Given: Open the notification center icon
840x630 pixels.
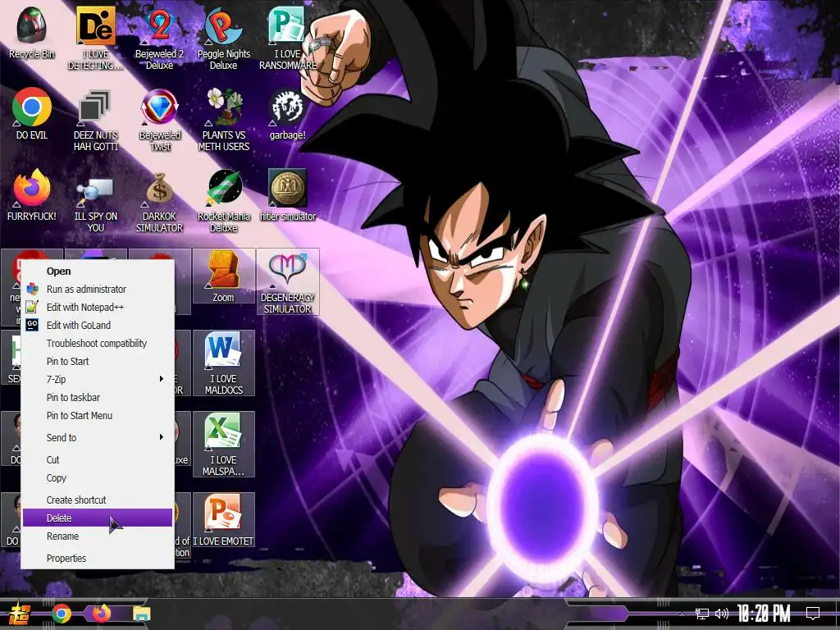Looking at the screenshot, I should coord(813,614).
